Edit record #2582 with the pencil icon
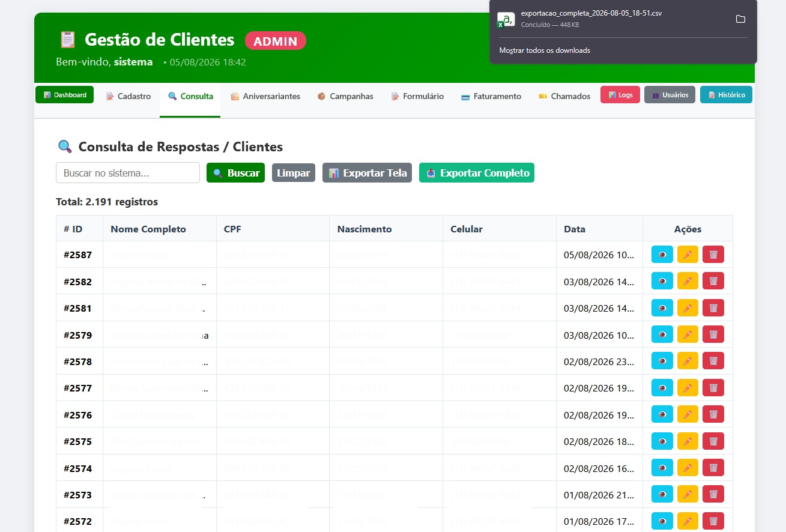 688,281
